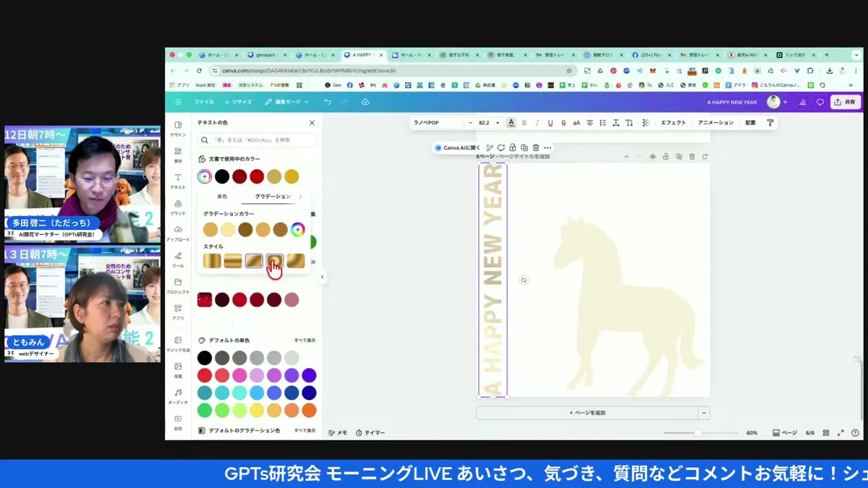Open more options in floating toolbar
Image resolution: width=868 pixels, height=488 pixels.
pyautogui.click(x=548, y=147)
